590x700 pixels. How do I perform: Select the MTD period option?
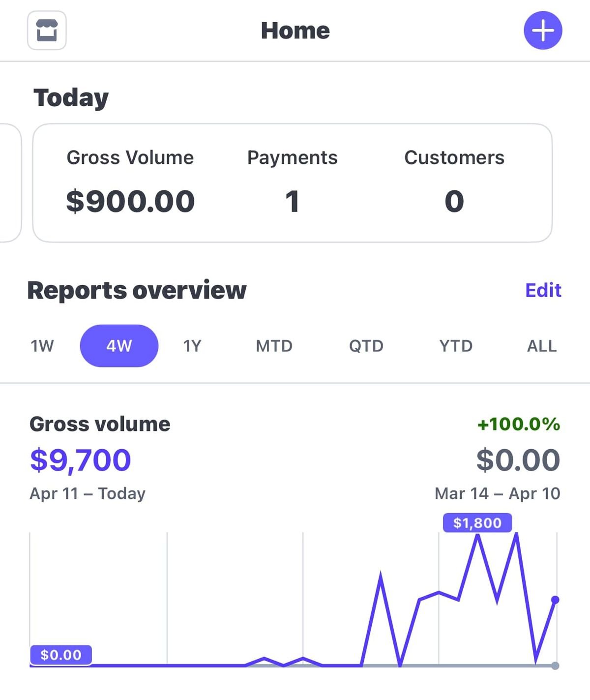pos(274,346)
